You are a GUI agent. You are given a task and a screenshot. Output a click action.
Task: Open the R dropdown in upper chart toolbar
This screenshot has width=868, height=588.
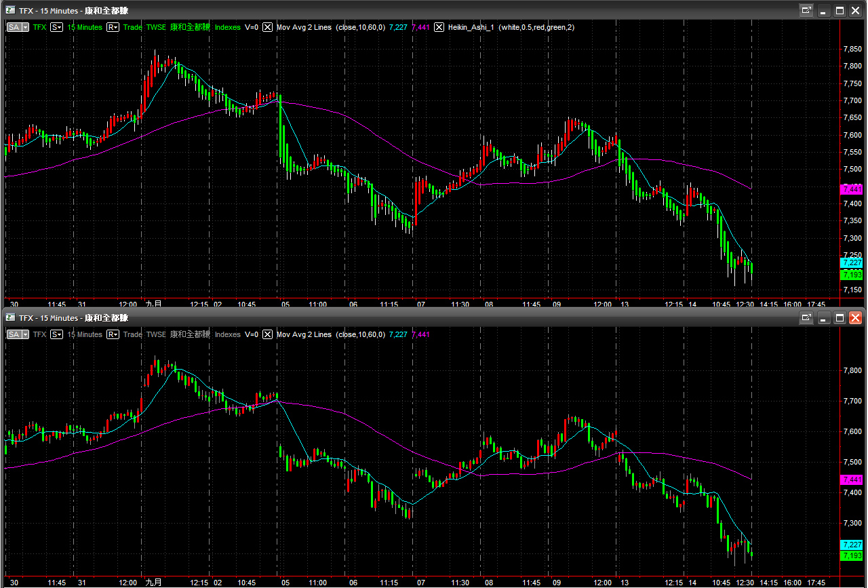113,27
